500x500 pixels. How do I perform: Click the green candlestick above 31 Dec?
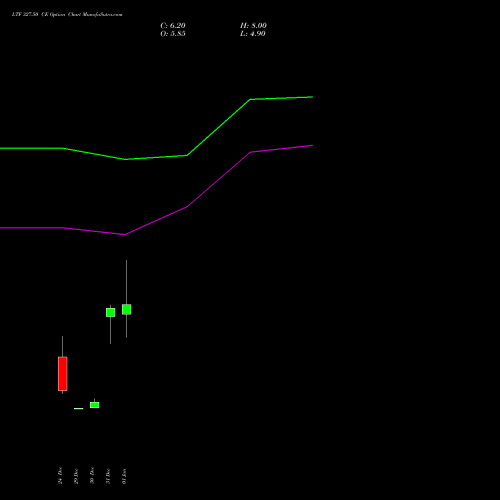coord(111,312)
